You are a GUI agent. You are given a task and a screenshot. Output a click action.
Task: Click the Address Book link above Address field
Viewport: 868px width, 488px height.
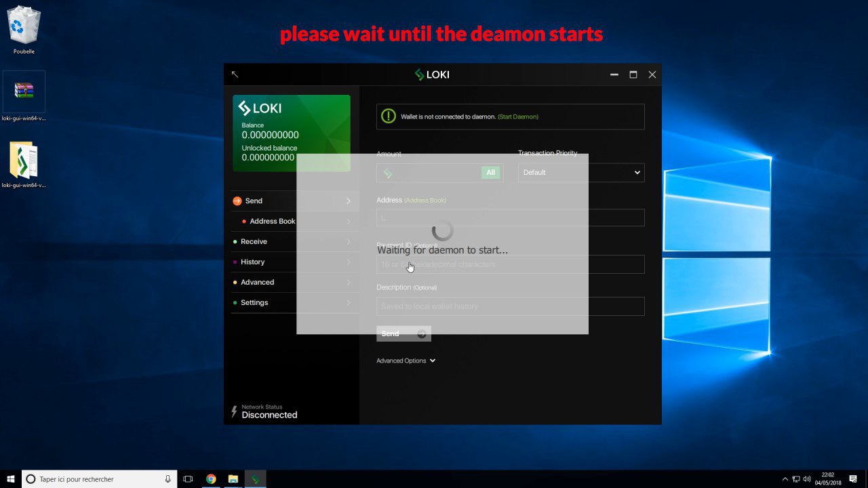tap(425, 201)
